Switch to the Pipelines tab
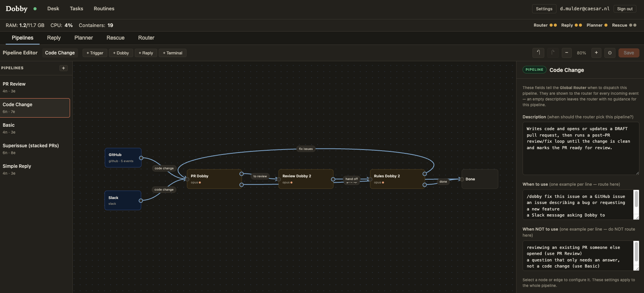 click(22, 38)
